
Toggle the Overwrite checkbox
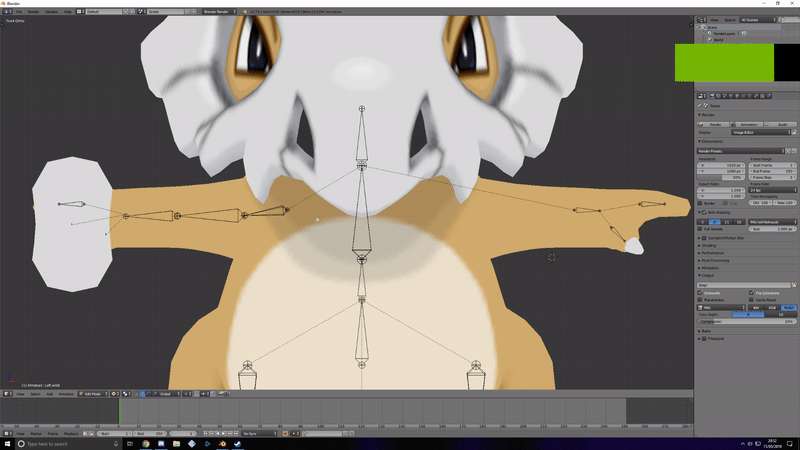tap(701, 293)
